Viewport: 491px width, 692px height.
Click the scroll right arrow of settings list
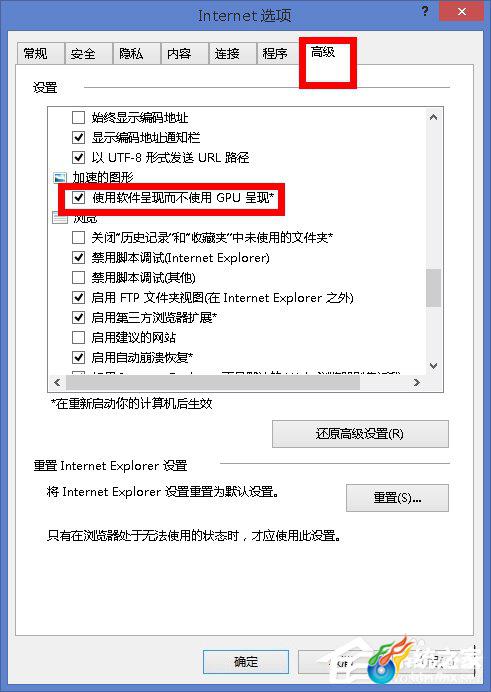(416, 383)
